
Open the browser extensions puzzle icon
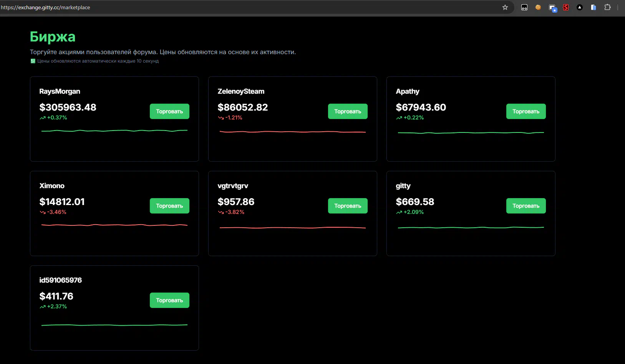pos(607,7)
